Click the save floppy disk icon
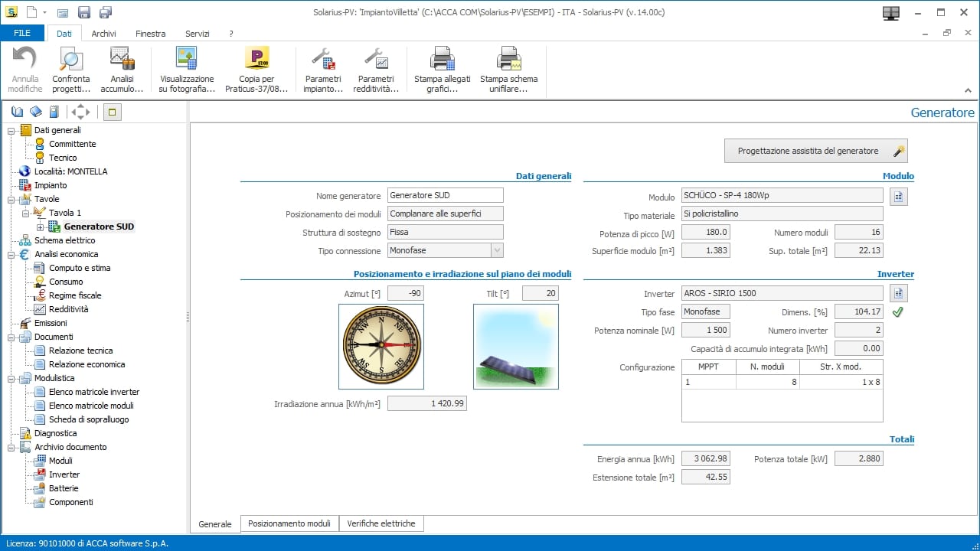The image size is (980, 551). [84, 12]
